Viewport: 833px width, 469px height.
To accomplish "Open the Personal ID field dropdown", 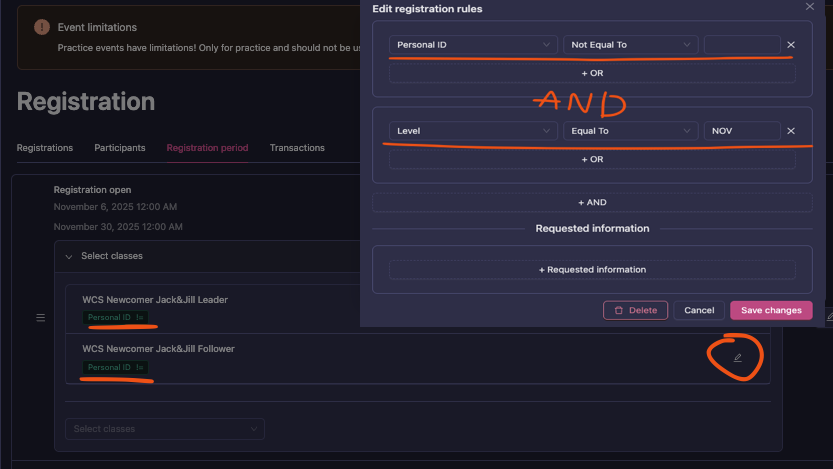I will click(473, 45).
